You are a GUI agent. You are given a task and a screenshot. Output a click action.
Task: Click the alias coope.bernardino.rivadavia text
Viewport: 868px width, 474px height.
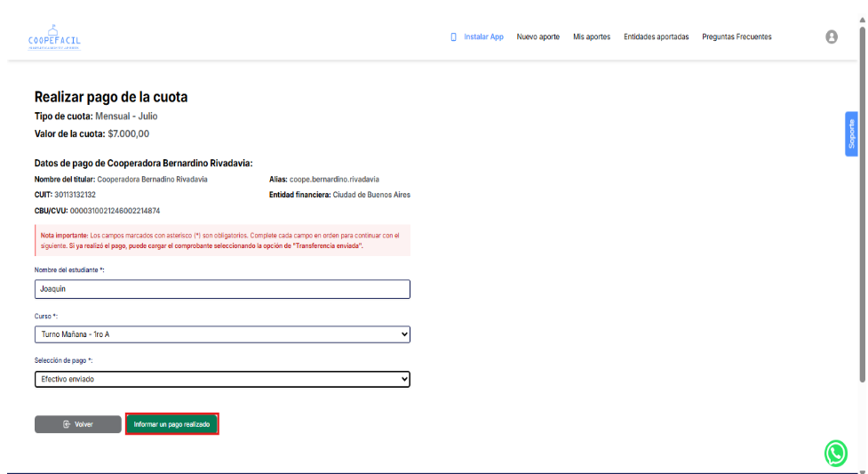[x=334, y=179]
